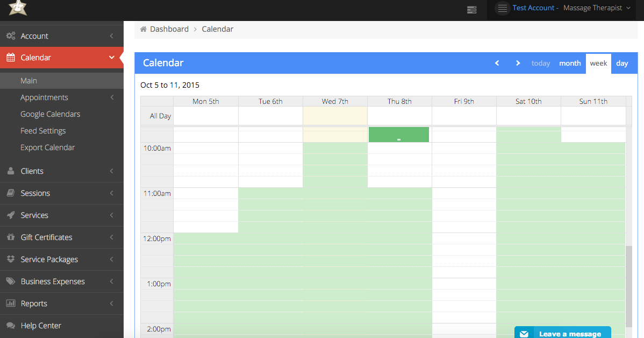Open the Massage Therapist account dropdown arrow
The height and width of the screenshot is (338, 644).
coord(628,8)
